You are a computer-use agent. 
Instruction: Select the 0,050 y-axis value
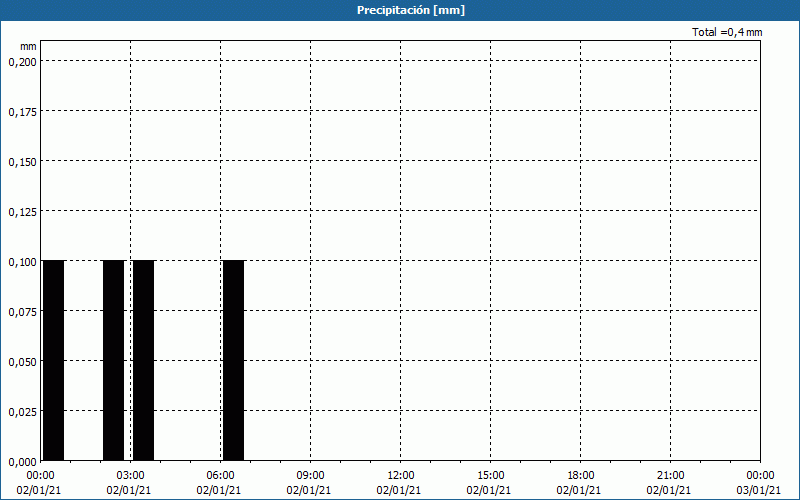22,362
